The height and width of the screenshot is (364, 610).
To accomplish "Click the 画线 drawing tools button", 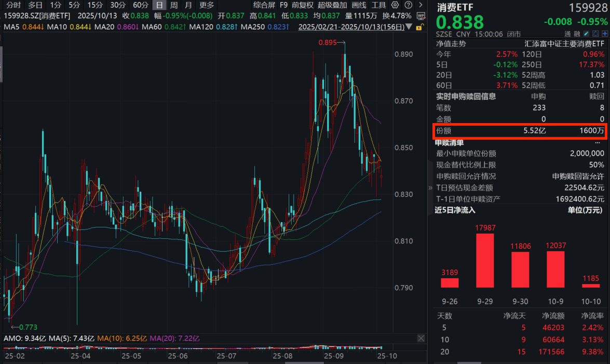I will (359, 5).
